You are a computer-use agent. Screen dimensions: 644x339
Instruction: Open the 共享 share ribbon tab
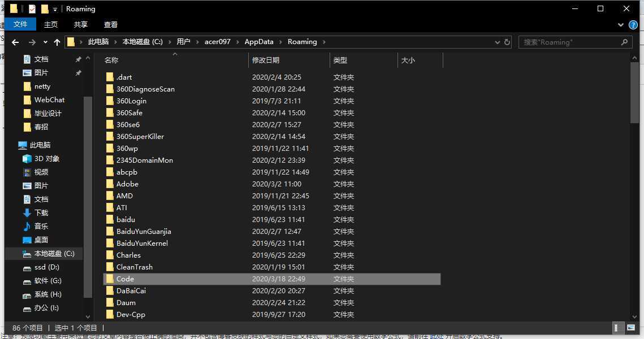(80, 25)
